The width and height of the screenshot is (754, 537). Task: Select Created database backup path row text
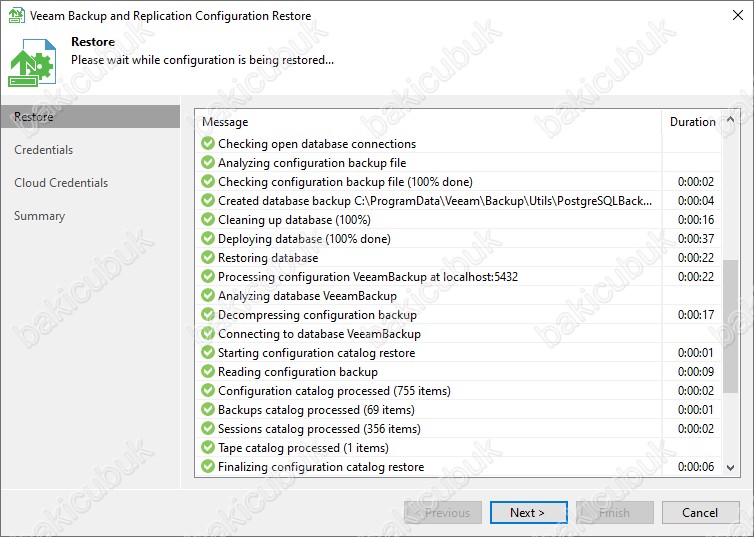pyautogui.click(x=435, y=201)
